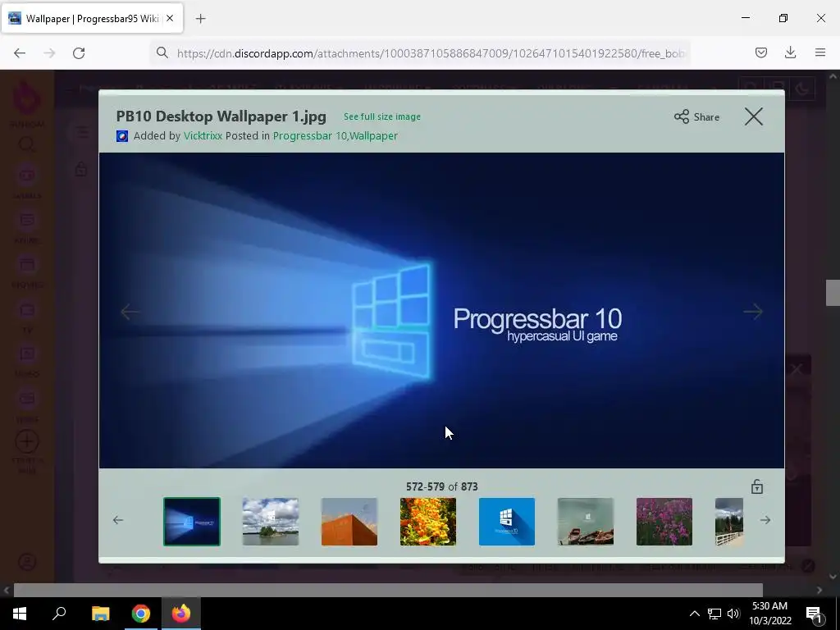This screenshot has height=630, width=840.
Task: Close the image lightbox with the X
Action: click(753, 116)
